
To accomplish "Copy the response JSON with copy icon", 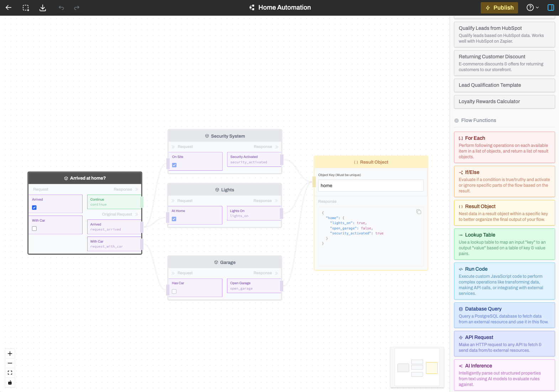I will click(419, 212).
